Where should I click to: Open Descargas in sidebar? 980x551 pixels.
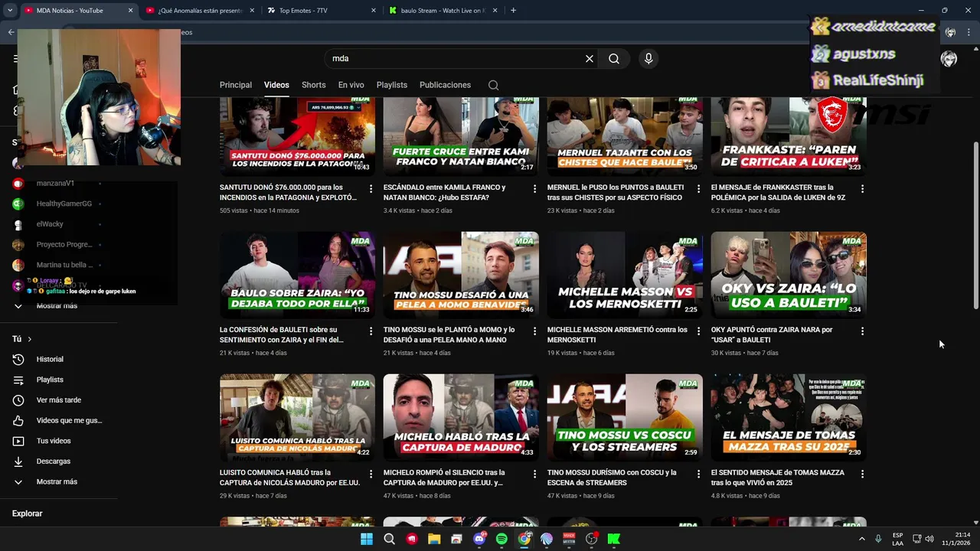pyautogui.click(x=54, y=461)
